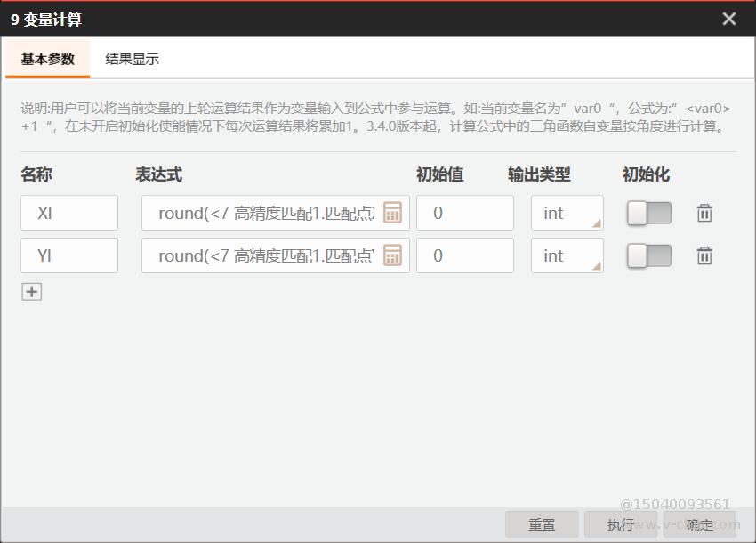This screenshot has width=756, height=543.
Task: Expand 输出类型 dropdown for YI
Action: [x=567, y=255]
